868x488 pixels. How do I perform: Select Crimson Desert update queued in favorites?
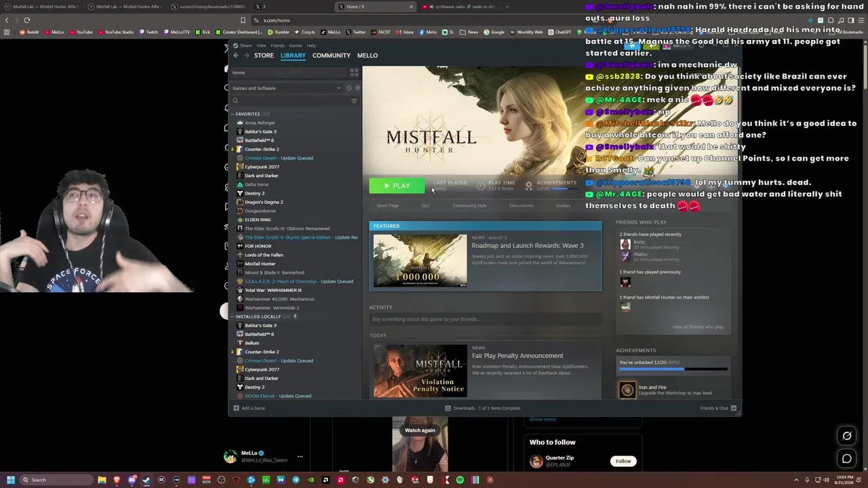click(279, 158)
